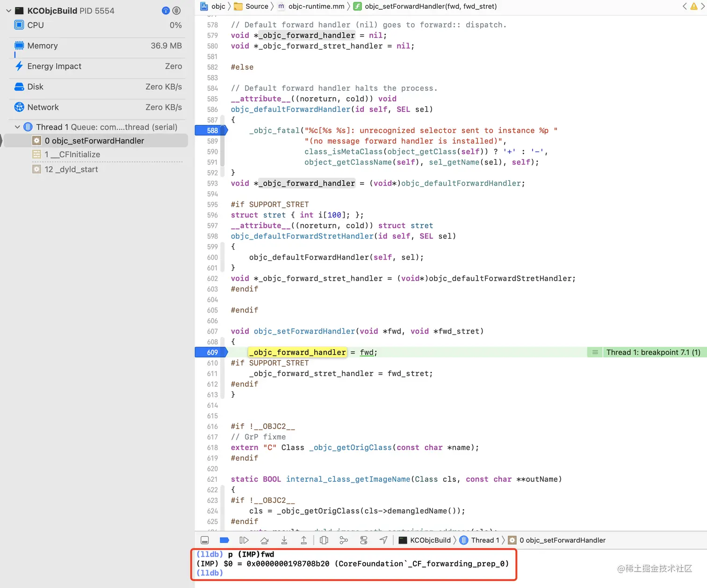Continue program execution from the debug bar
The height and width of the screenshot is (588, 707).
244,540
